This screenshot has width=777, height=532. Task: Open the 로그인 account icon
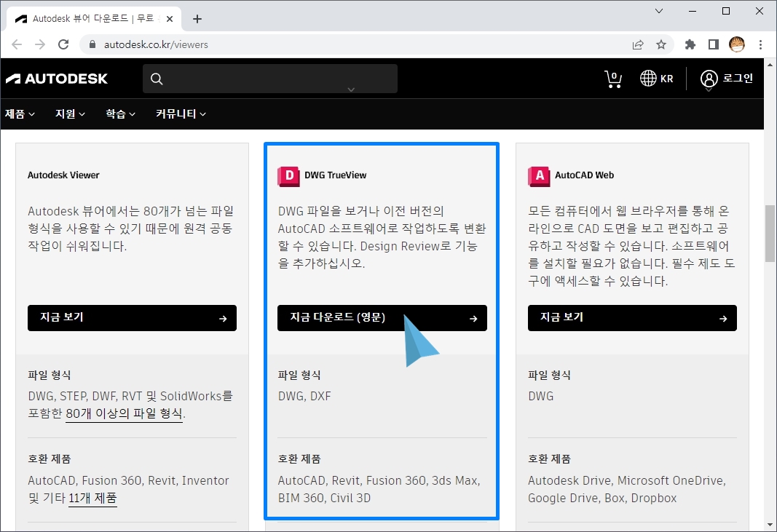tap(709, 79)
